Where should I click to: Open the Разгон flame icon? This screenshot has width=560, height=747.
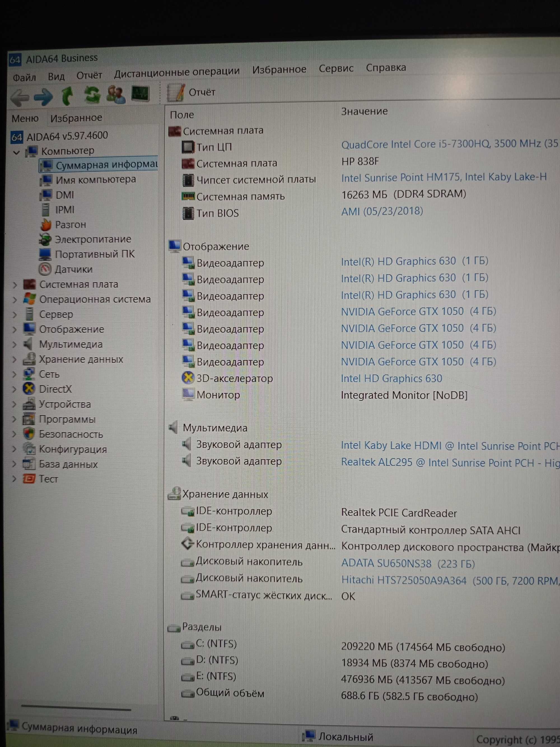pos(46,225)
